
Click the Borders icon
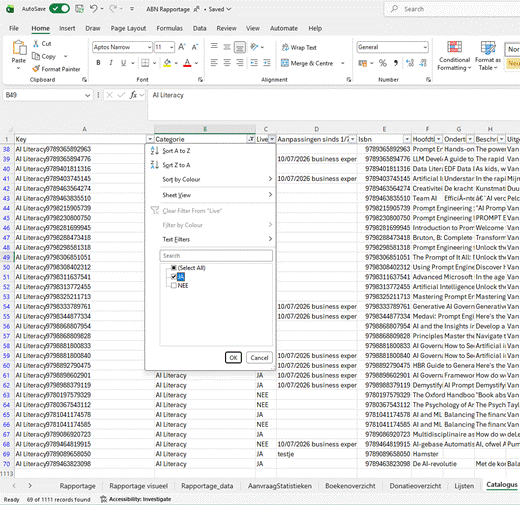[145, 63]
